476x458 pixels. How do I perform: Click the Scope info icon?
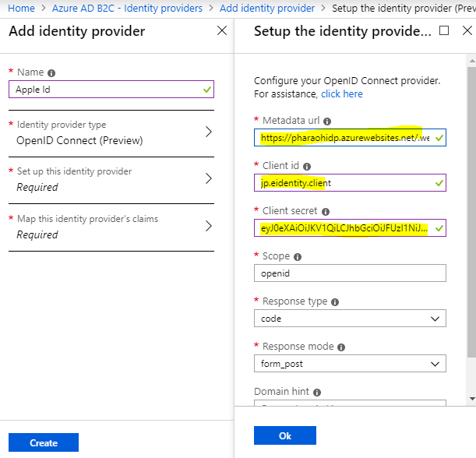click(x=298, y=257)
